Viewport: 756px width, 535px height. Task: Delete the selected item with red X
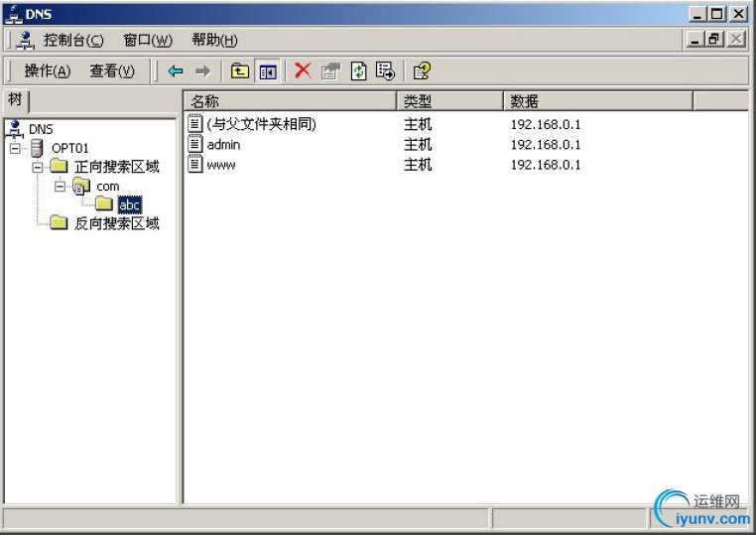tap(303, 70)
